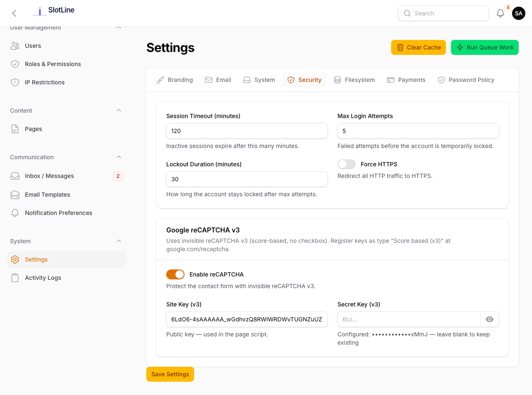This screenshot has width=532, height=395.
Task: Collapse the Content sidebar section
Action: (119, 111)
